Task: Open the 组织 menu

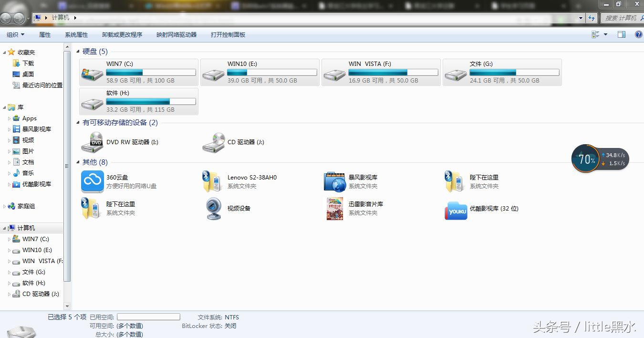Action: [15, 34]
